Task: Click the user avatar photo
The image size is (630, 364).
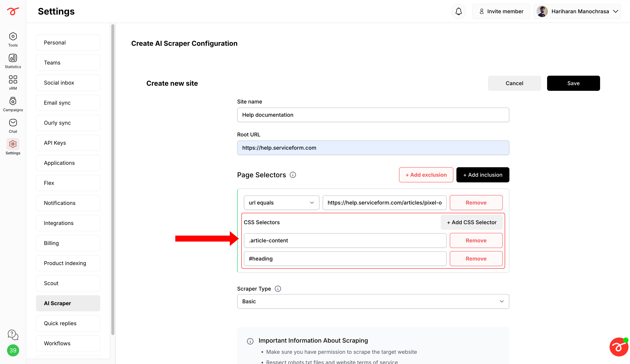Action: 542,11
